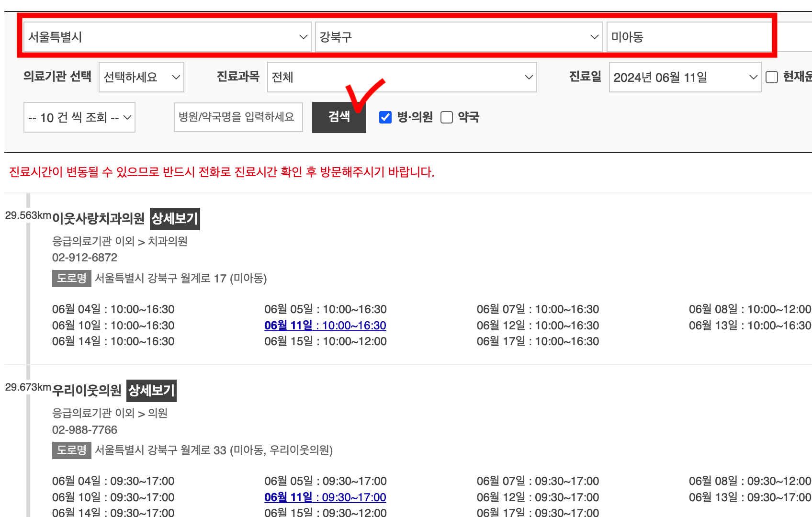Click the 06월 11일 hours link for 우리이웃의원
The width and height of the screenshot is (812, 517).
click(325, 497)
